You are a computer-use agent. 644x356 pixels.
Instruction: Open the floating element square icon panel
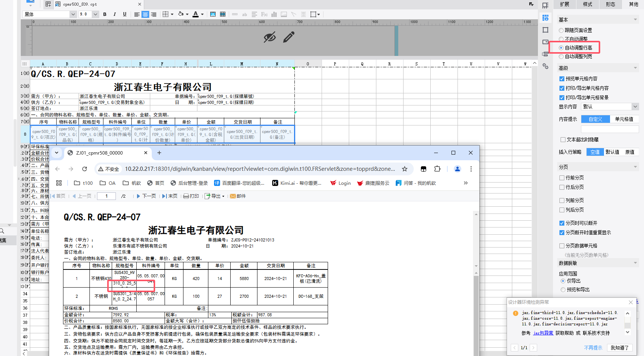click(545, 30)
